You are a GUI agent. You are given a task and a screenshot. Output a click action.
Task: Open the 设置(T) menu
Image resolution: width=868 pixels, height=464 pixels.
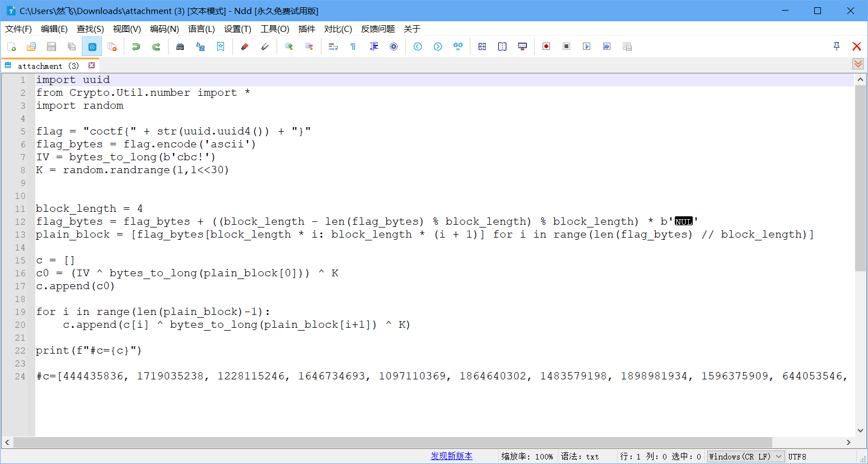coord(237,29)
